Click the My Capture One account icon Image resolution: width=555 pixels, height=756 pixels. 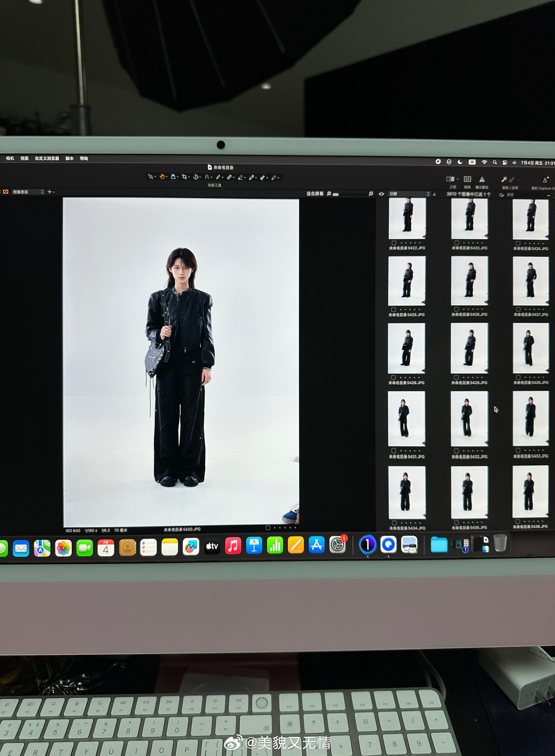coord(545,180)
